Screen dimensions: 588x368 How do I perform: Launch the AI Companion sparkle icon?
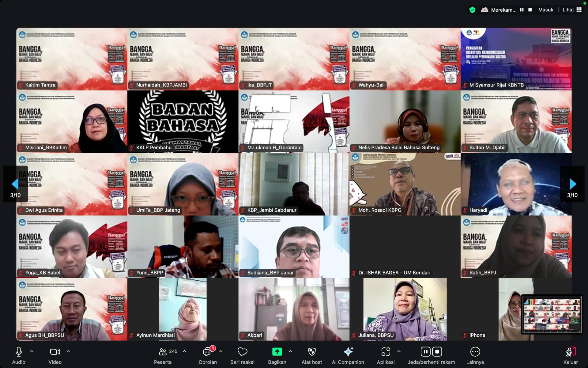(x=348, y=352)
